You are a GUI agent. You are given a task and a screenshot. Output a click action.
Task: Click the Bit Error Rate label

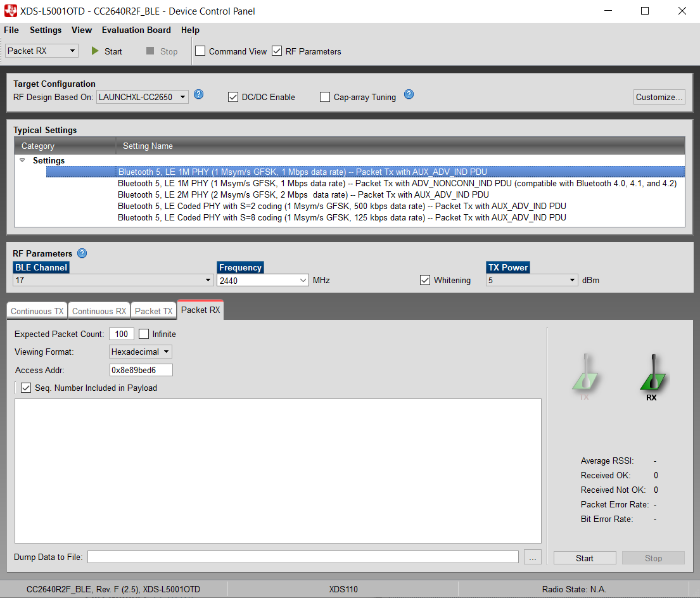(x=607, y=519)
